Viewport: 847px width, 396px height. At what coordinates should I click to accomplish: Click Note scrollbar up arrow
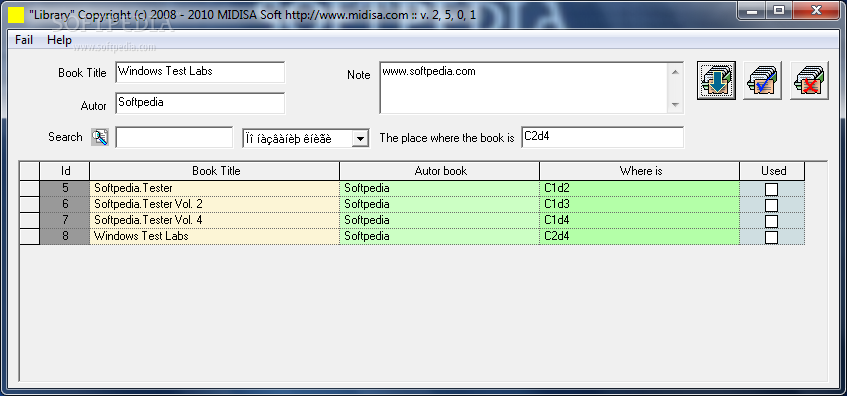[675, 71]
